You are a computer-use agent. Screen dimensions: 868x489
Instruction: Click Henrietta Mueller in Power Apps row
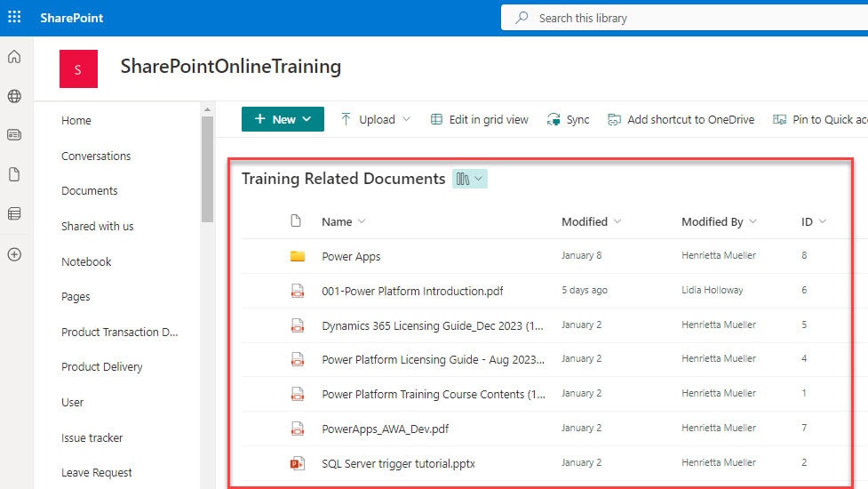[x=719, y=255]
